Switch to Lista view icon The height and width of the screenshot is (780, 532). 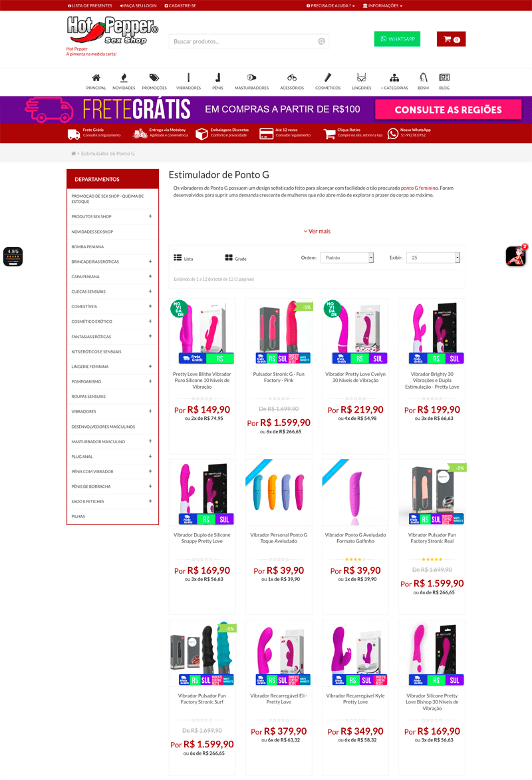[x=178, y=258]
